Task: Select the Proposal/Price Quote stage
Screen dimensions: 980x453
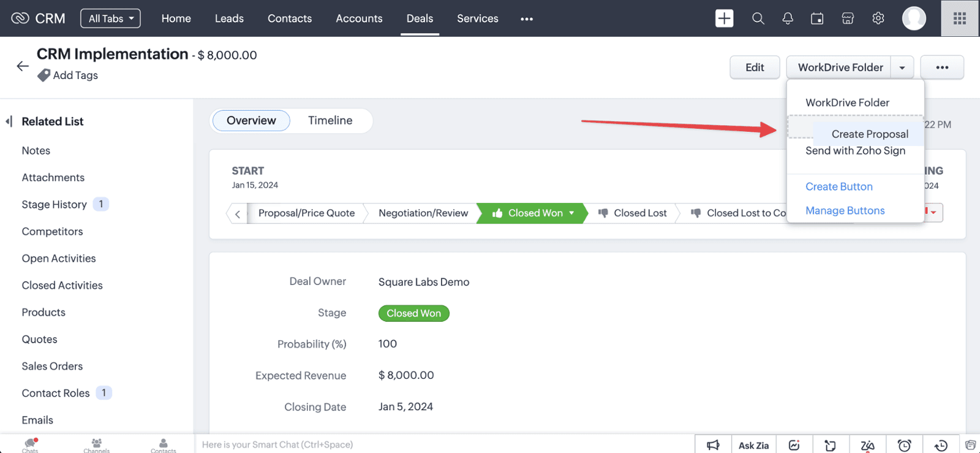Action: 306,213
